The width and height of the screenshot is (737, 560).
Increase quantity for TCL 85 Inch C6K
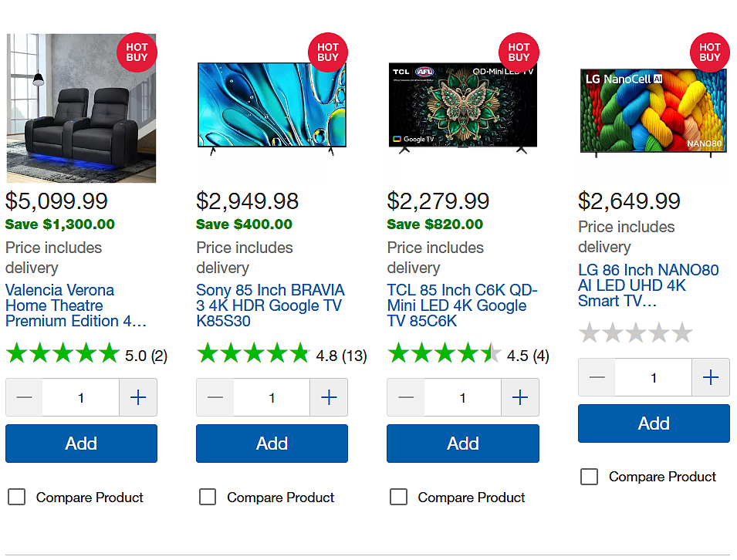click(x=520, y=397)
